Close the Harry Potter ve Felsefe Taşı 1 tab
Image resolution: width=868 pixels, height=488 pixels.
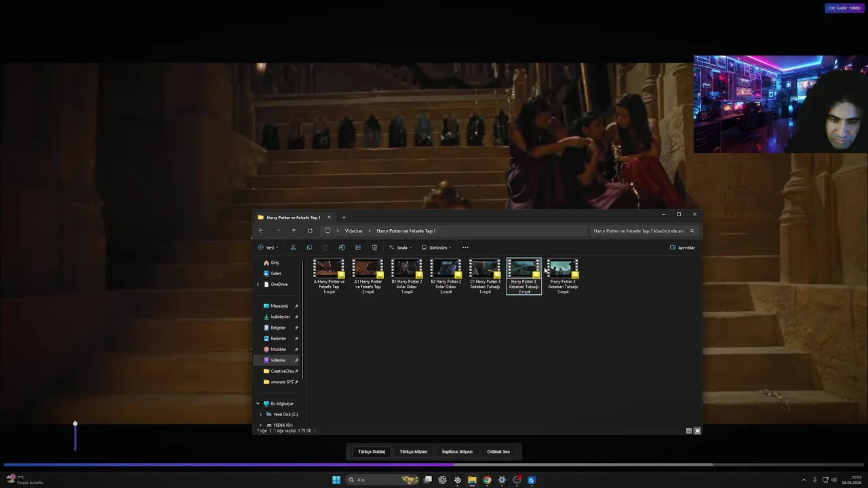(x=329, y=218)
